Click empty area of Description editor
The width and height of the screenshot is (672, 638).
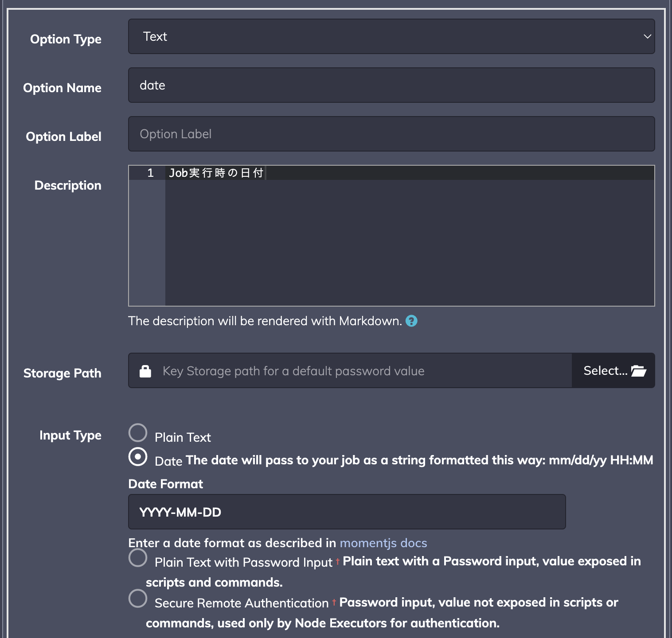(x=410, y=243)
